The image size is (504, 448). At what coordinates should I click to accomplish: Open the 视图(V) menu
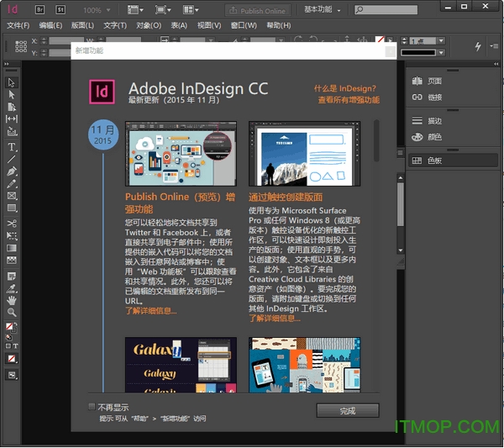point(209,25)
